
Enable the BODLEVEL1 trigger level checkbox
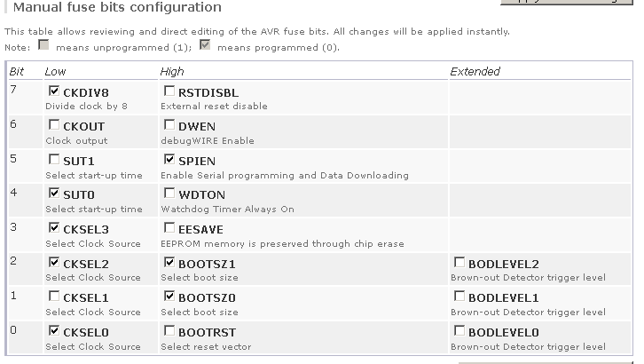pyautogui.click(x=459, y=297)
